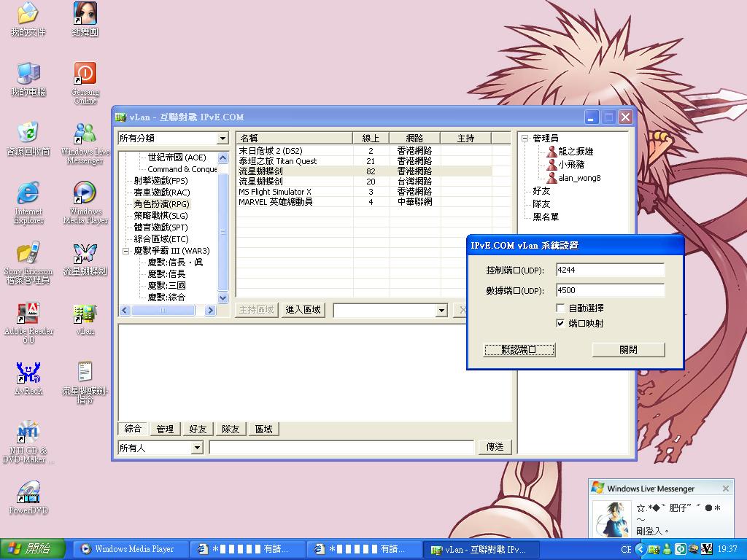
Task: Open the 我的電腦 desktop icon
Action: pyautogui.click(x=28, y=79)
